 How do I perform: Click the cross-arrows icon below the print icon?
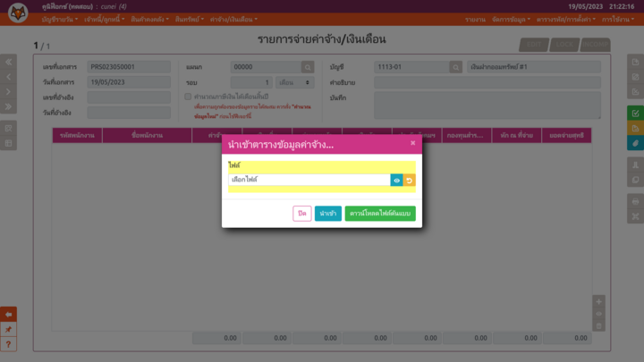coord(635,216)
